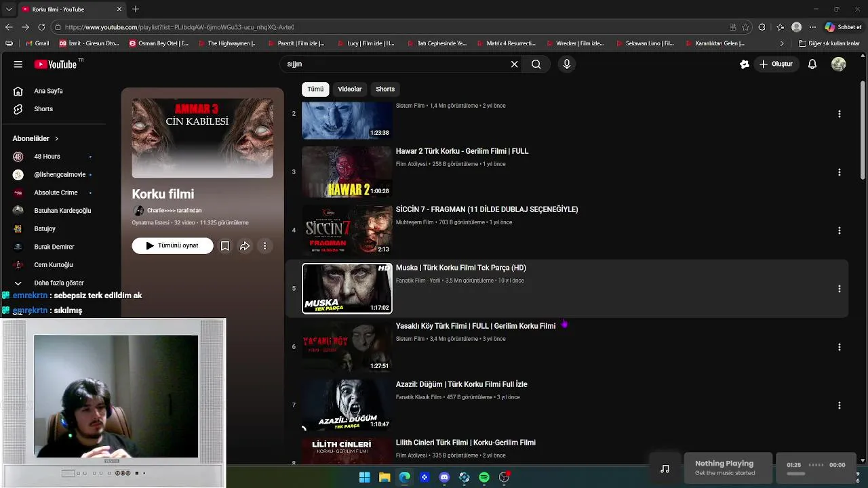Share the Korku filmi playlist
The image size is (868, 488).
coord(245,246)
